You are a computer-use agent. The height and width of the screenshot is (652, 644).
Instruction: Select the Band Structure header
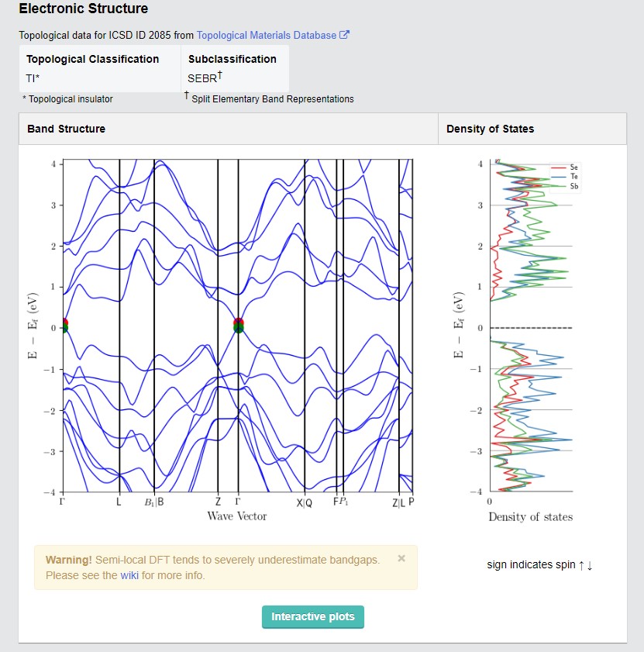click(x=66, y=129)
